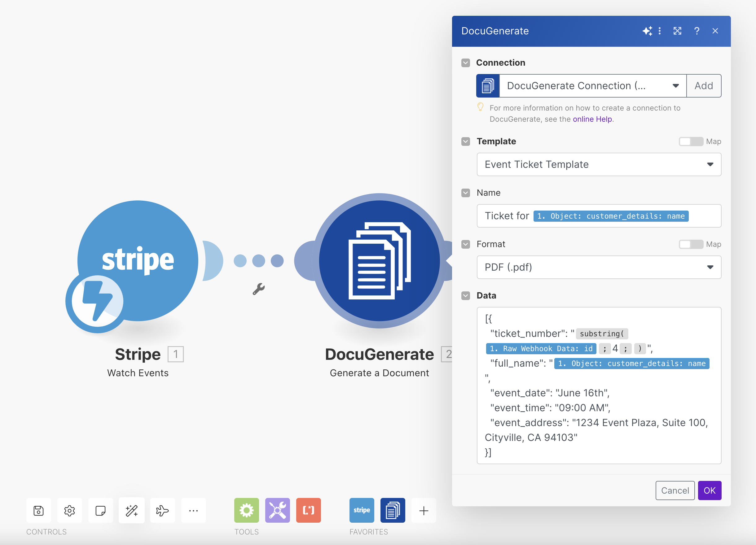Collapse the Name section checkbox
756x545 pixels.
[x=466, y=193]
